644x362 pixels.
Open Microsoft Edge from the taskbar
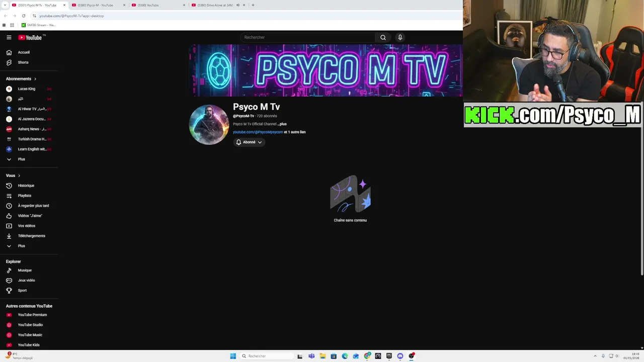click(345, 356)
